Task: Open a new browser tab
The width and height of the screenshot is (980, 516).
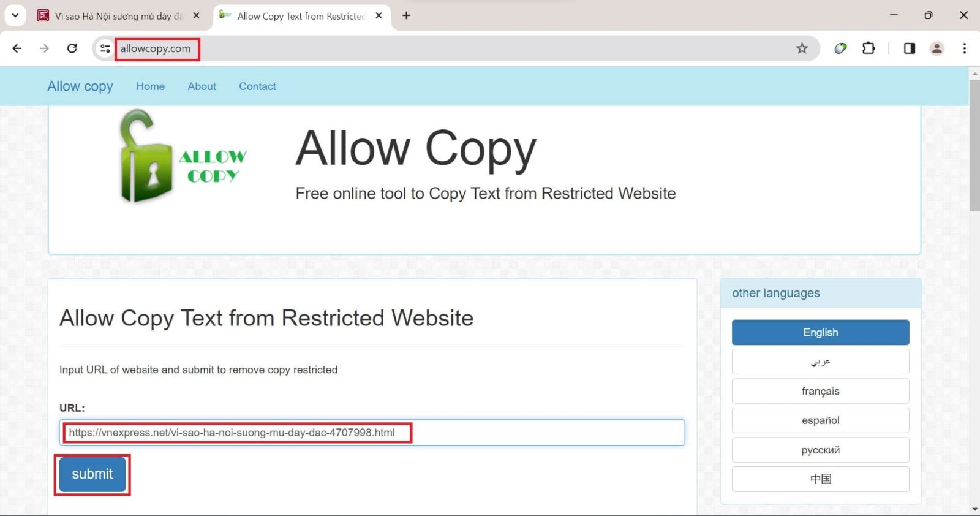Action: pyautogui.click(x=406, y=16)
